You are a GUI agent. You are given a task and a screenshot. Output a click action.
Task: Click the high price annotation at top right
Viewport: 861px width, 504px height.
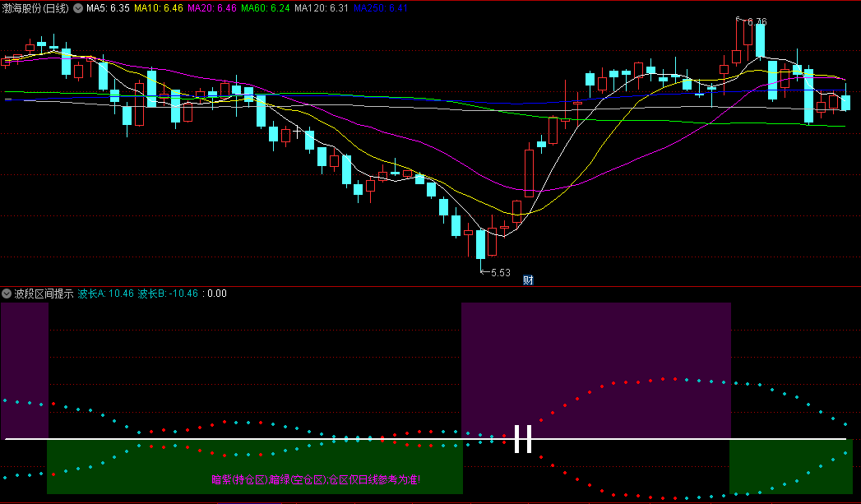click(x=752, y=21)
